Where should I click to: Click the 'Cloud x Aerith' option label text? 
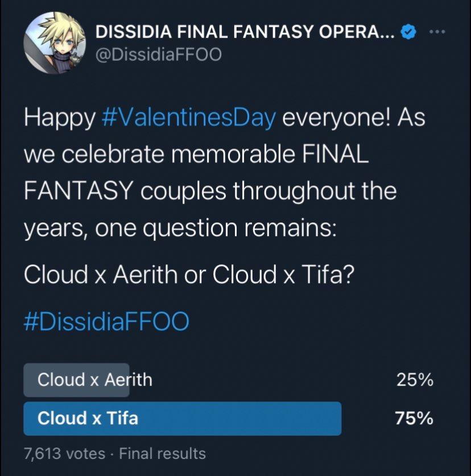tap(95, 380)
